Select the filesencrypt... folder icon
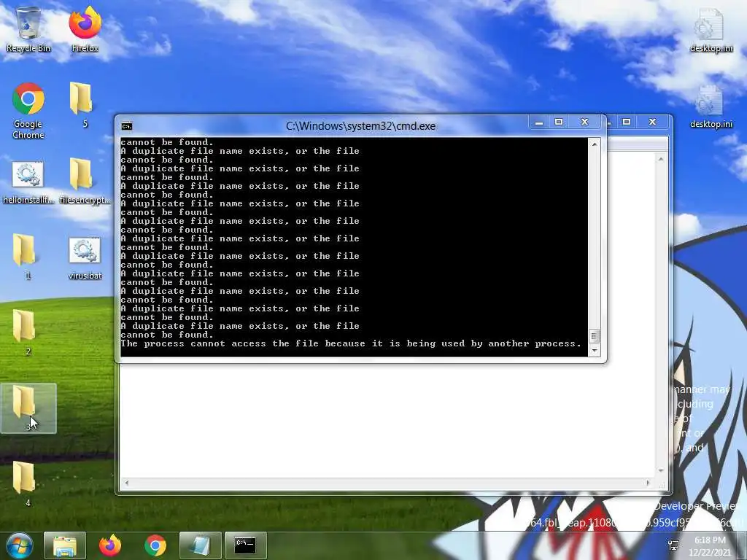The image size is (747, 560). click(x=85, y=181)
